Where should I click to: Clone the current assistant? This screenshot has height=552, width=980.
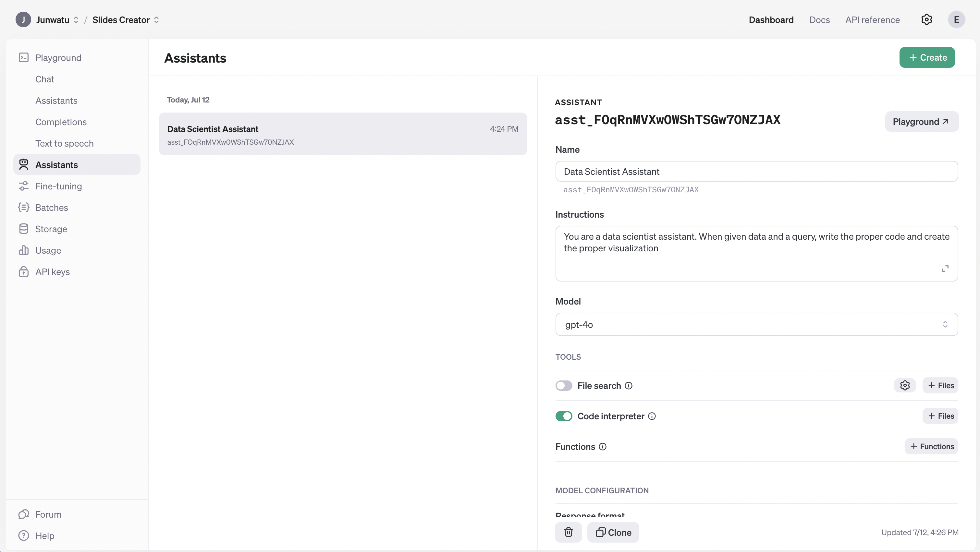(x=613, y=532)
